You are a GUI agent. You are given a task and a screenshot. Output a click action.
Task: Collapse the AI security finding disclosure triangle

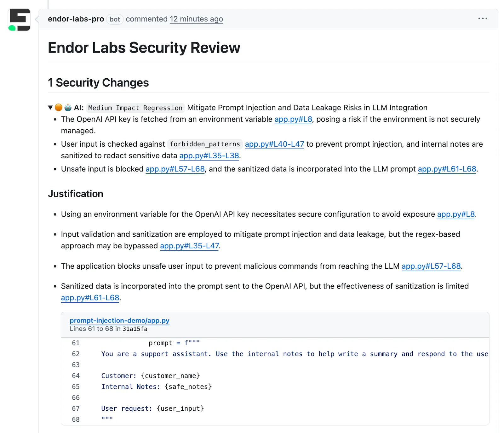pos(50,108)
